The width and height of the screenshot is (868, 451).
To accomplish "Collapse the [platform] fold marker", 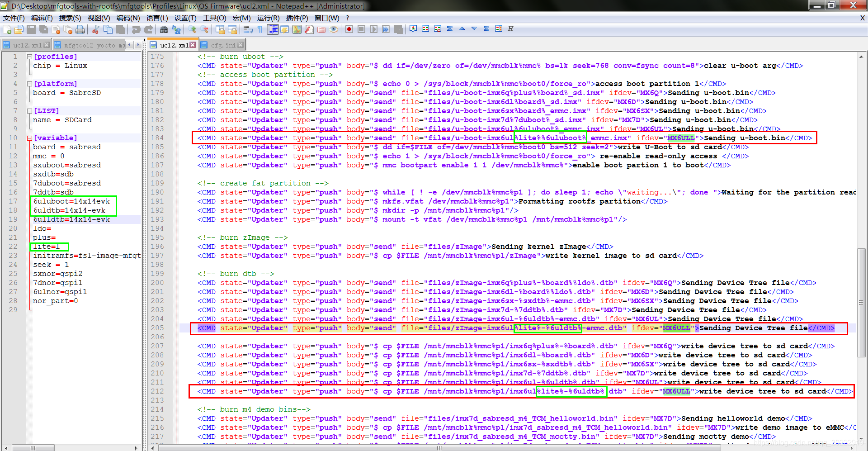I will tap(29, 84).
